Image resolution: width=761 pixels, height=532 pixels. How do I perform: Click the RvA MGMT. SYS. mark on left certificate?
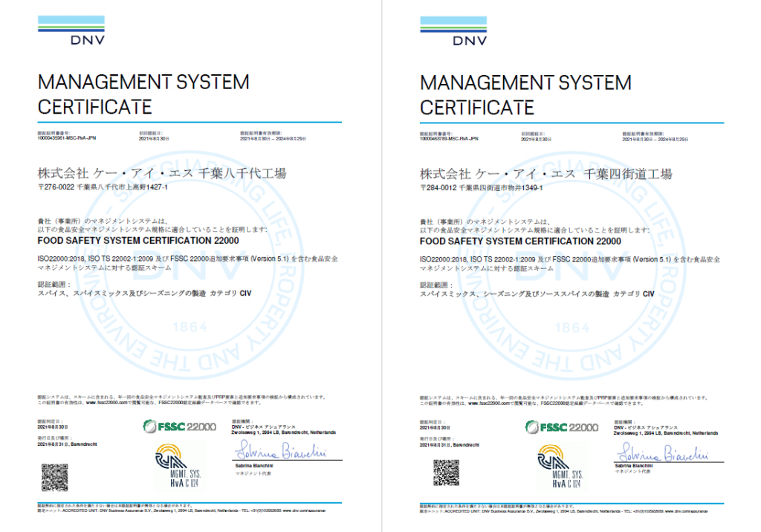click(x=178, y=465)
